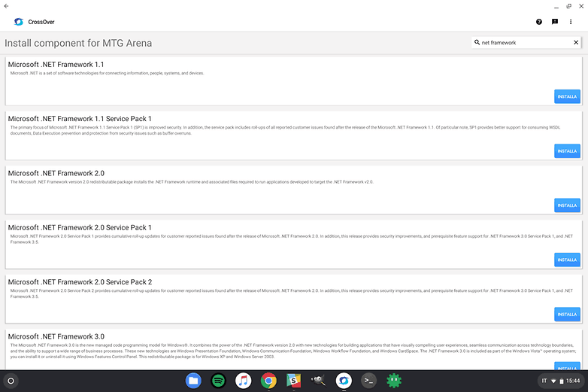Open the three-dot overflow menu

click(571, 22)
